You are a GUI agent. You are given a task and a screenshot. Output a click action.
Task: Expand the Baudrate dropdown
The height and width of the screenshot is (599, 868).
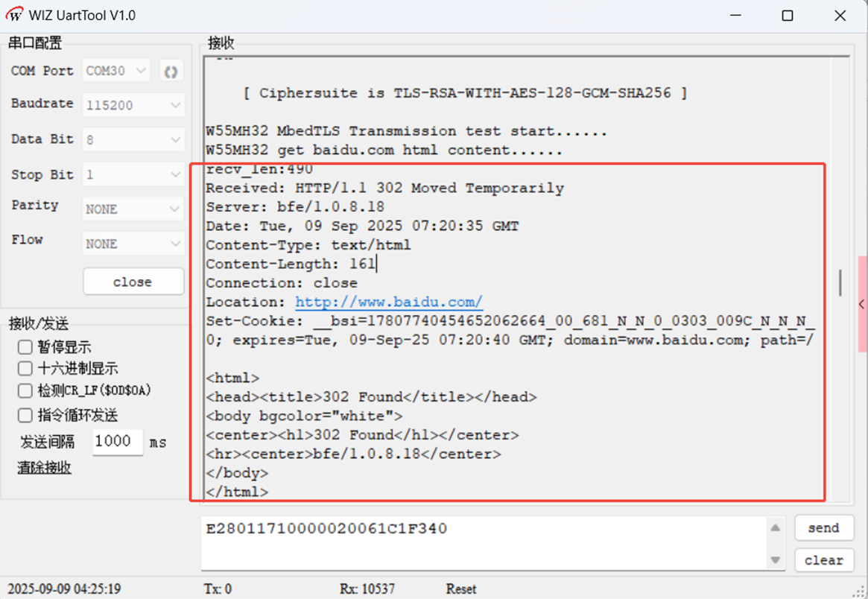point(133,106)
